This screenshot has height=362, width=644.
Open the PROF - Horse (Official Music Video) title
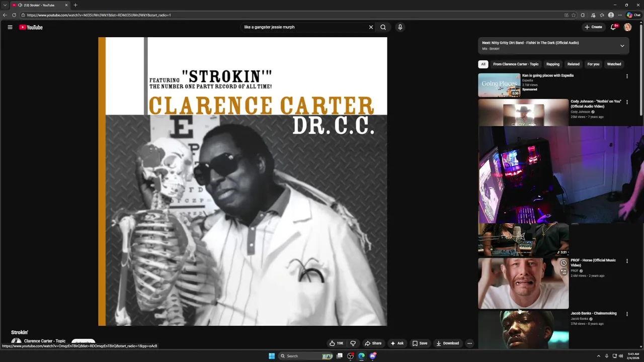pyautogui.click(x=593, y=262)
